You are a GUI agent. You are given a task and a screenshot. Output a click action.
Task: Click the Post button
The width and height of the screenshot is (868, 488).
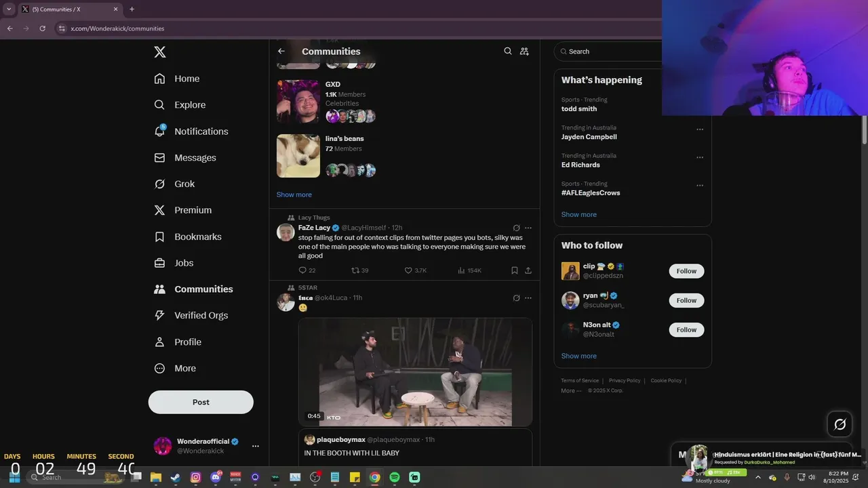[201, 402]
